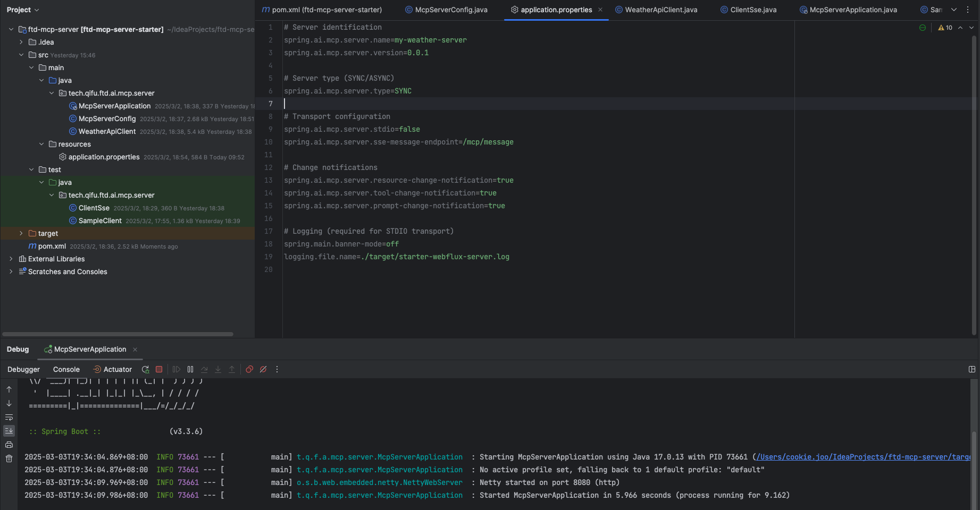
Task: Collapse the ftd-mcp-server project root
Action: pyautogui.click(x=11, y=29)
